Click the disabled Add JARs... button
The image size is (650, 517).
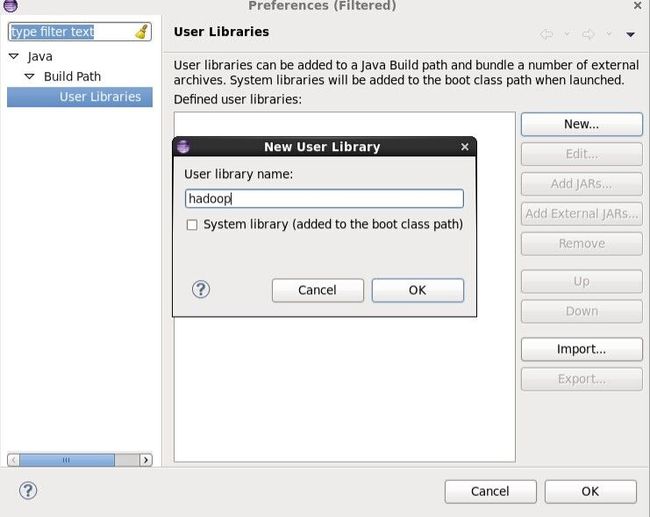click(582, 184)
